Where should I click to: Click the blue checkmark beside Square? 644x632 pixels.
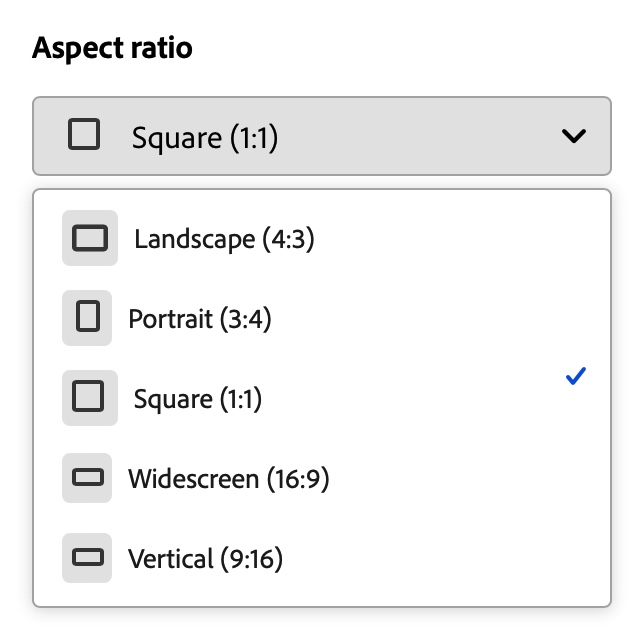pos(575,377)
